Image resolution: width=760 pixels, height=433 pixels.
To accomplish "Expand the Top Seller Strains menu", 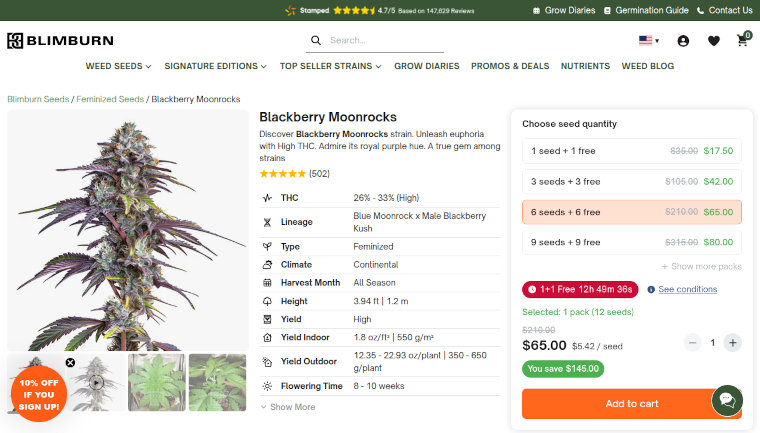I will (330, 66).
